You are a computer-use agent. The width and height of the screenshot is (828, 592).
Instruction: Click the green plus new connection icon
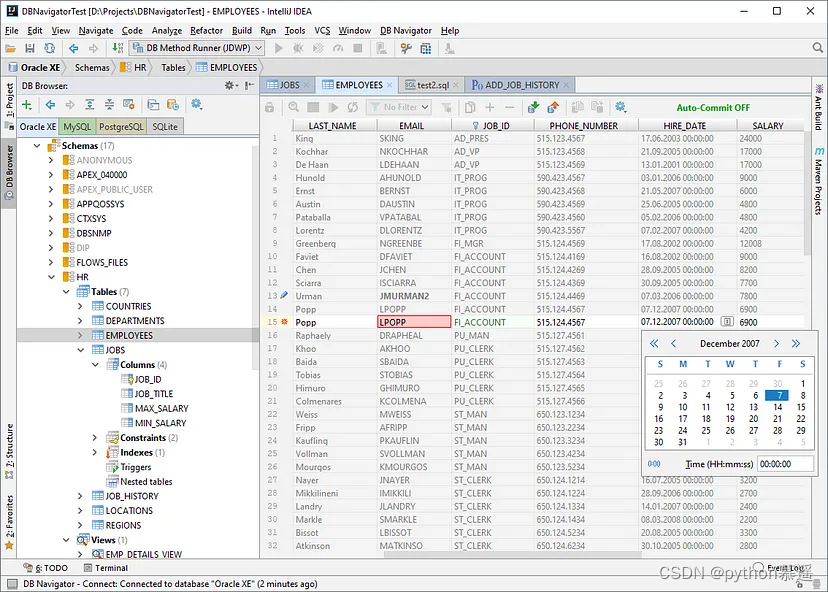pos(26,105)
